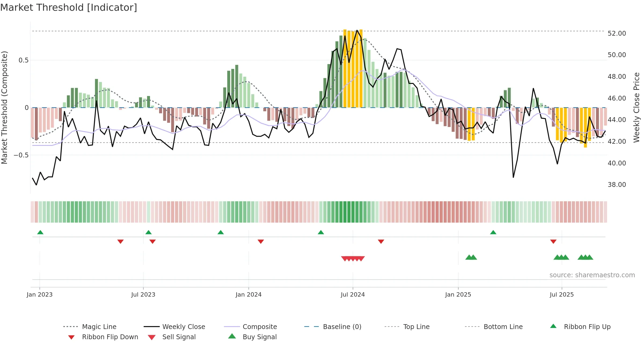The height and width of the screenshot is (362, 644).
Task: Click the buy signal cluster at Jul 2025
Action: [x=561, y=257]
